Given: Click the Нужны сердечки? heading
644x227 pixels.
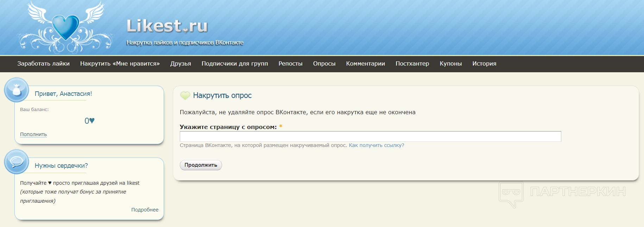Looking at the screenshot, I should point(61,166).
